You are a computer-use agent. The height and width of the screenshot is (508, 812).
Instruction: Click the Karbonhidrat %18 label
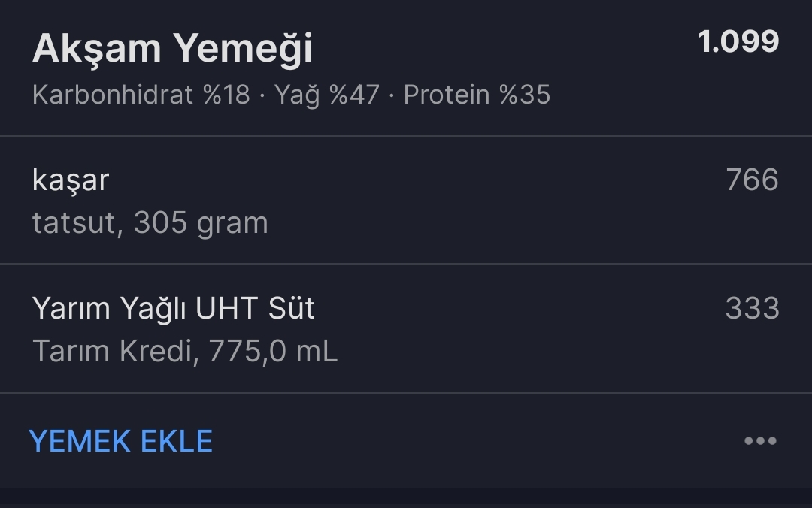[141, 95]
